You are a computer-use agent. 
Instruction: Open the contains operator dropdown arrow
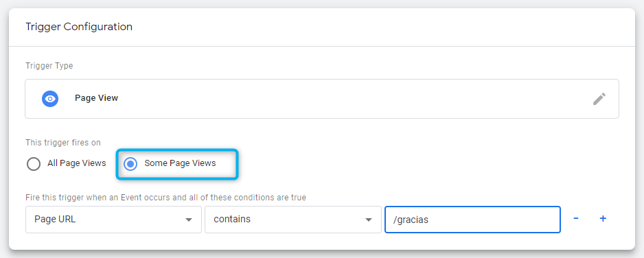pyautogui.click(x=369, y=220)
